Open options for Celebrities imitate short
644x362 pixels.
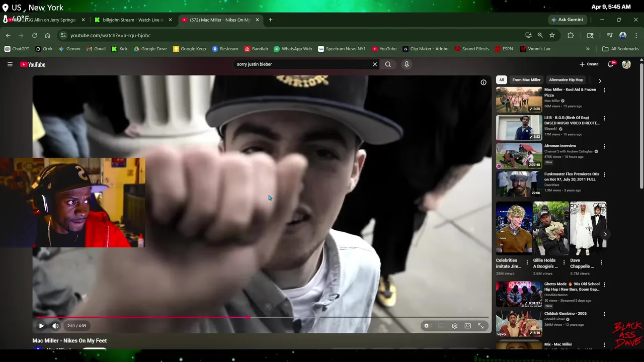(527, 262)
